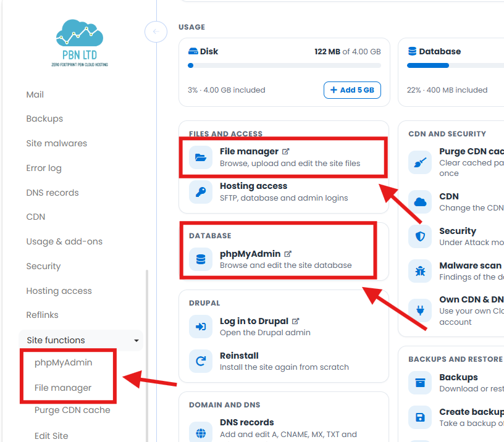
Task: Select Security in the sidebar menu
Action: pyautogui.click(x=43, y=266)
